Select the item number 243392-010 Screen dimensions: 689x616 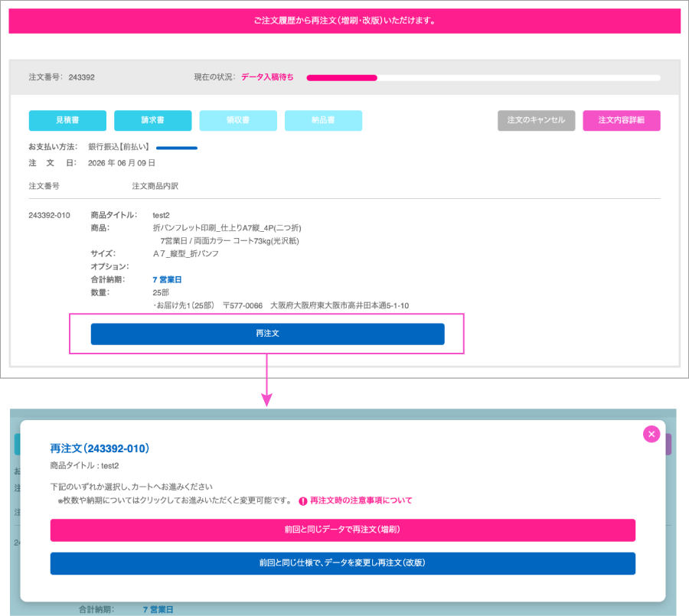49,215
